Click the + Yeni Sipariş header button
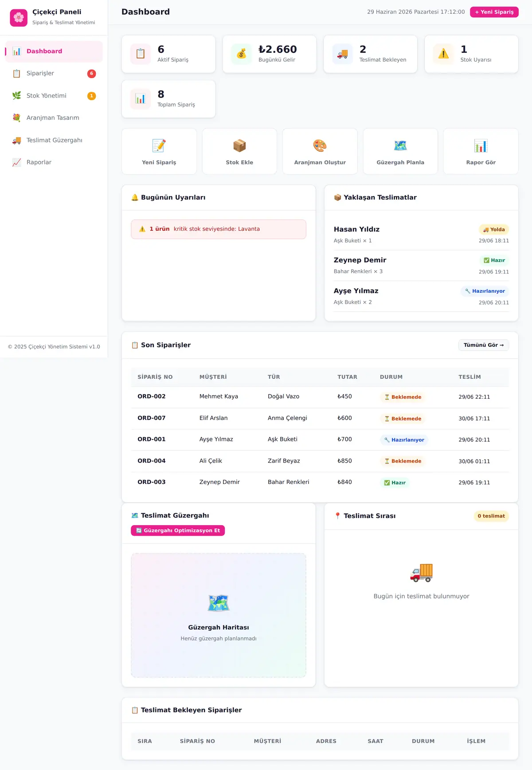 [x=494, y=12]
